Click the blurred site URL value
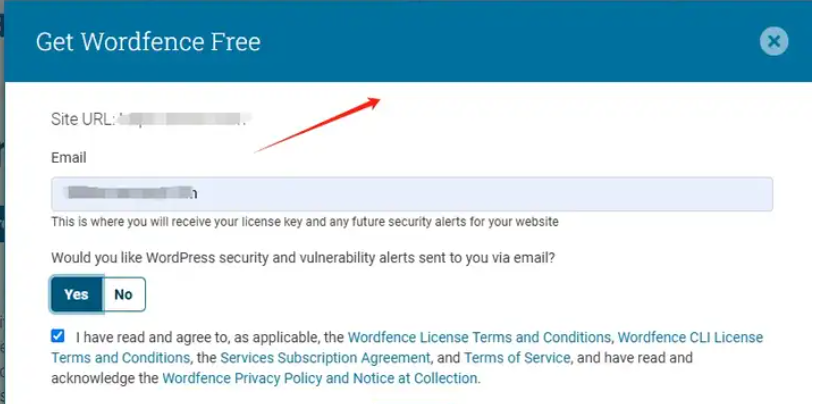The height and width of the screenshot is (404, 820). (x=183, y=119)
